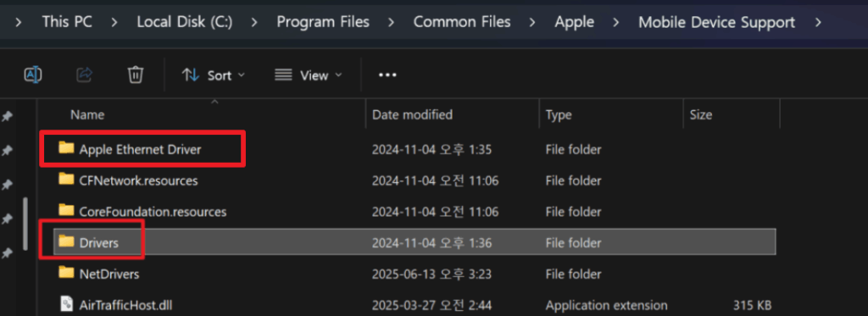Viewport: 868px width, 316px height.
Task: Click the Delete trash icon
Action: (136, 75)
